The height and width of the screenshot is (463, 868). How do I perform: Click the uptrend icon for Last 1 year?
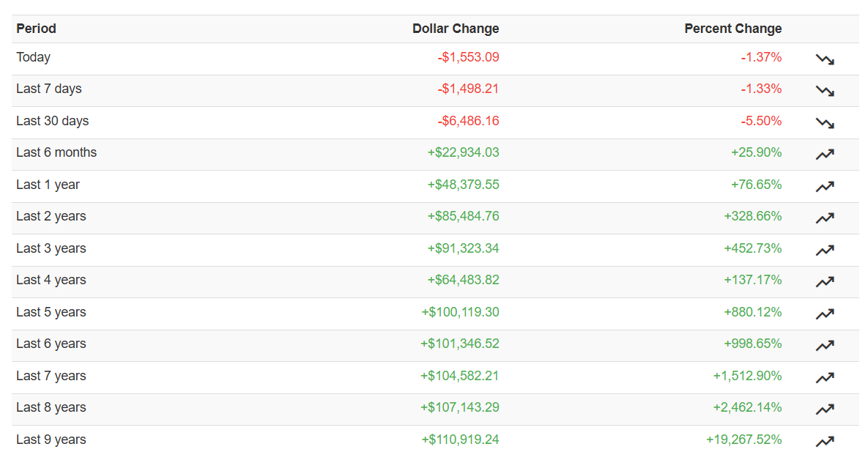click(x=825, y=187)
